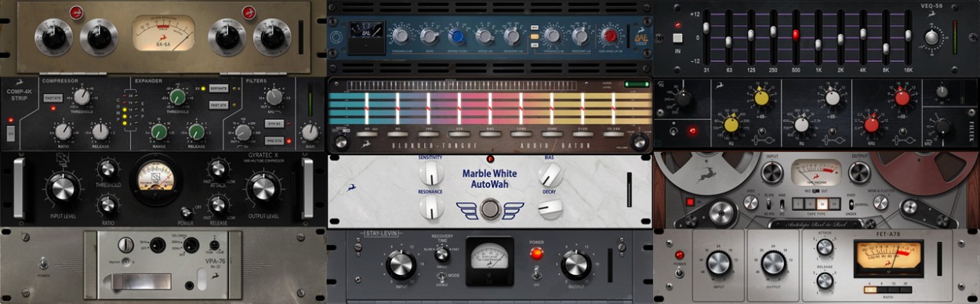
Task: Click the FET-A78 Attack knob
Action: (824, 248)
